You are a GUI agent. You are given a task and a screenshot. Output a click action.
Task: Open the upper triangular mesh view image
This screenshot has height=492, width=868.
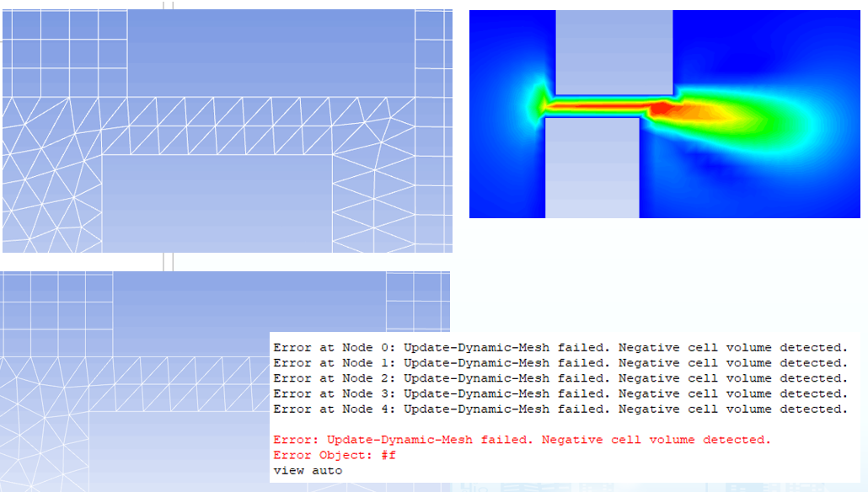[x=228, y=131]
